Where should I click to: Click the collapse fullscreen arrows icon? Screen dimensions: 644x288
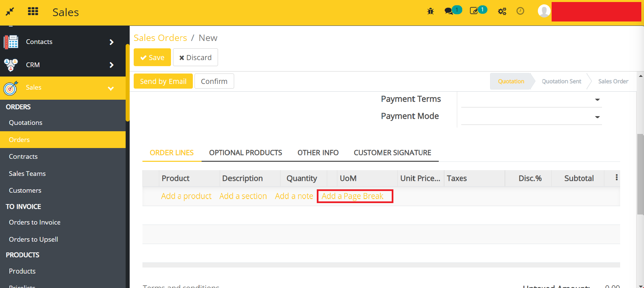(x=10, y=11)
